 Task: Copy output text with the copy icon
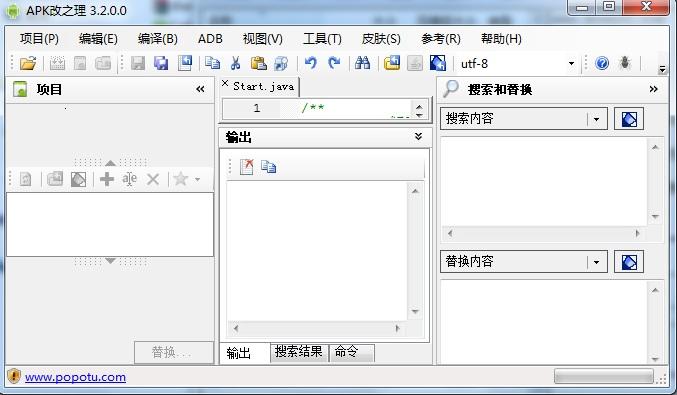268,167
